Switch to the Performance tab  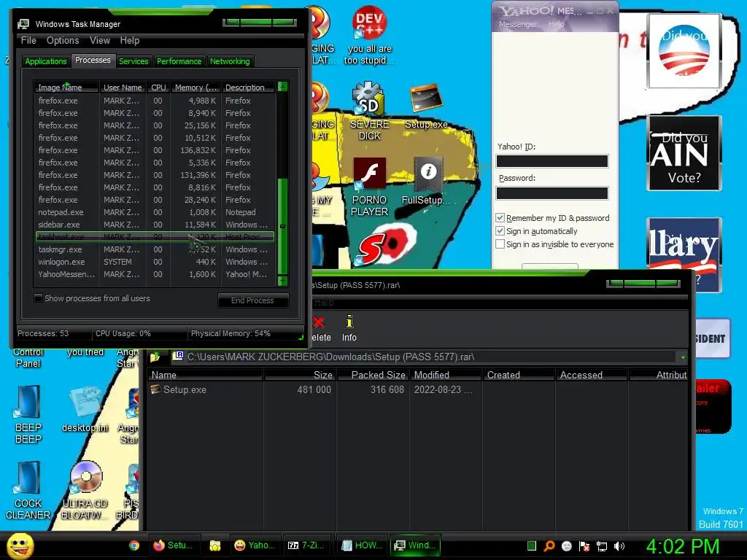coord(179,61)
